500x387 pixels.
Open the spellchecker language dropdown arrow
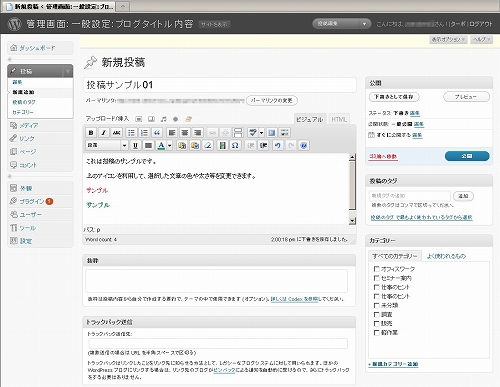[261, 133]
